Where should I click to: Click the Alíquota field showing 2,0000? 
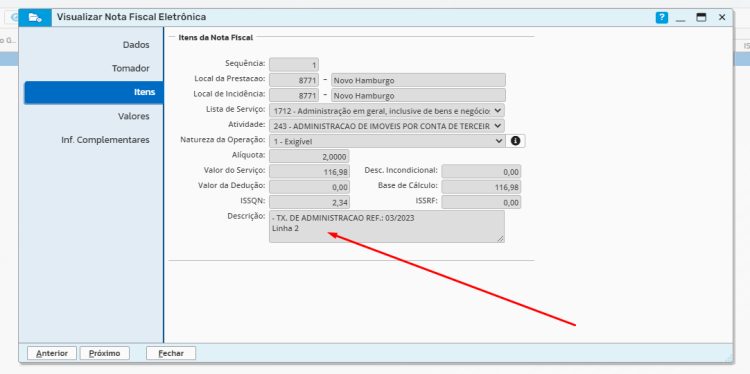(309, 156)
